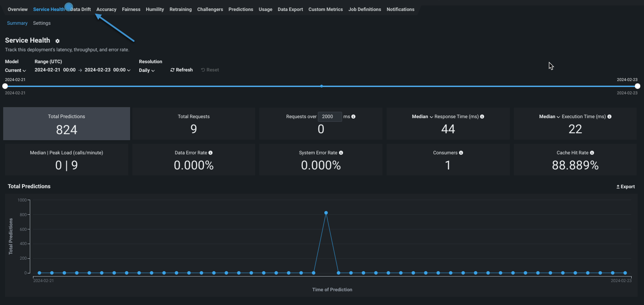Change Median dropdown for Execution Time
Screen dimensions: 644x305
point(549,117)
